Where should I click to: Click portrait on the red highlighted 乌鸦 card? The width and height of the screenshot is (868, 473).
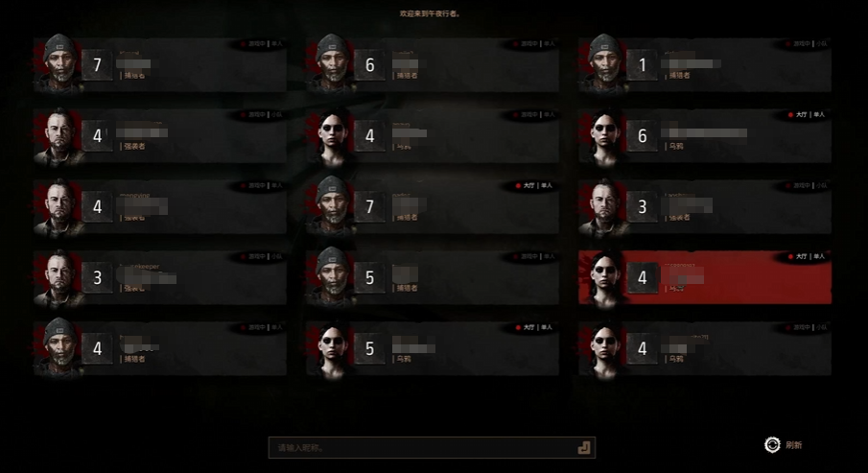coord(604,277)
